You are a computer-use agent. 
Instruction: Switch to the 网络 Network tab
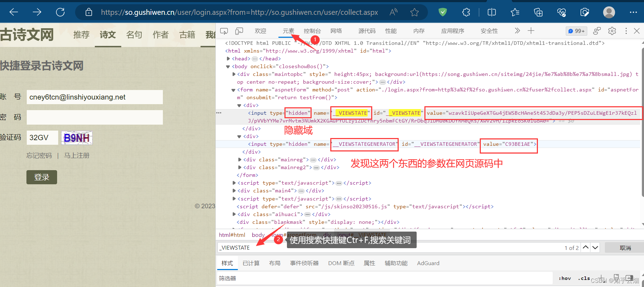pyautogui.click(x=336, y=31)
